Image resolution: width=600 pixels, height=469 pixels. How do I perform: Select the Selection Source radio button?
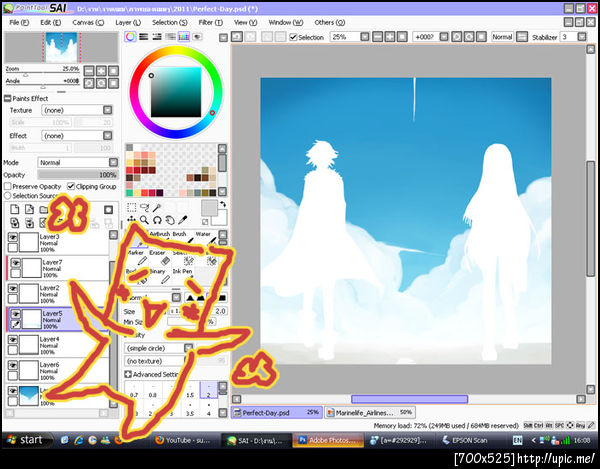[8, 195]
